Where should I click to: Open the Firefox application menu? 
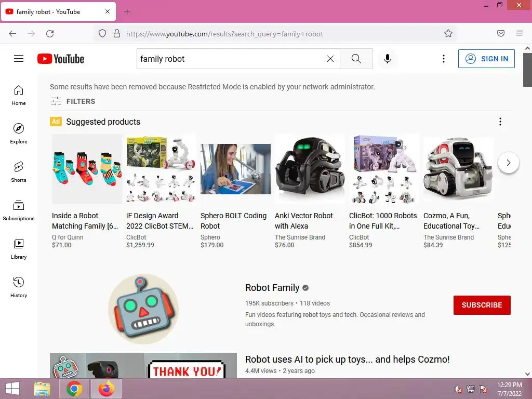pyautogui.click(x=520, y=33)
